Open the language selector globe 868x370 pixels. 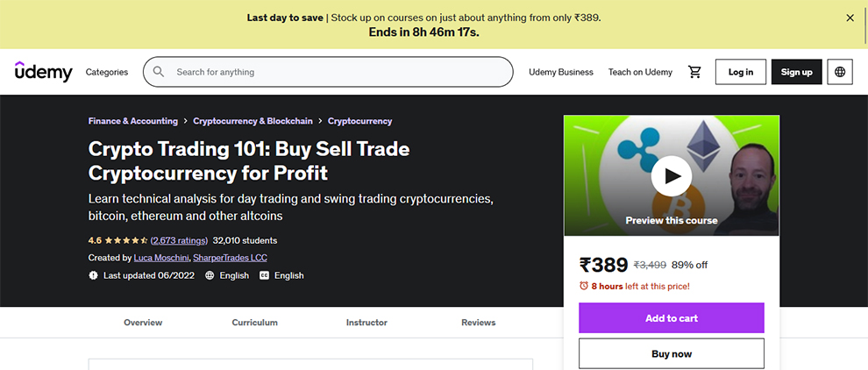pyautogui.click(x=840, y=72)
